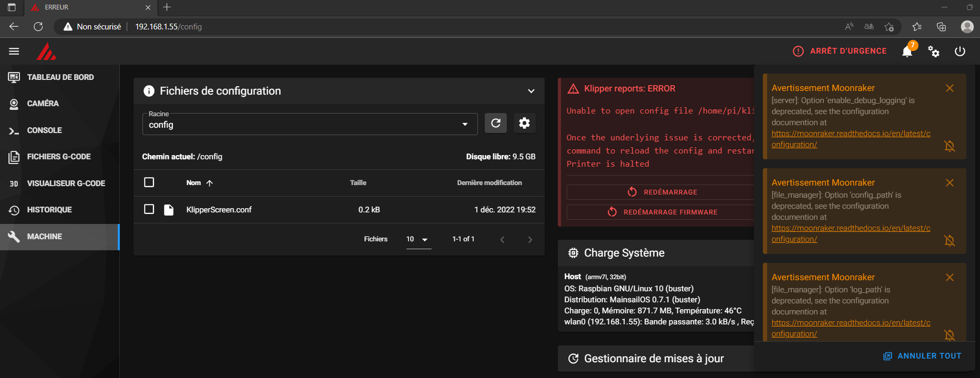Tick the KlipperScreen.conf checkbox
980x378 pixels.
click(x=149, y=209)
